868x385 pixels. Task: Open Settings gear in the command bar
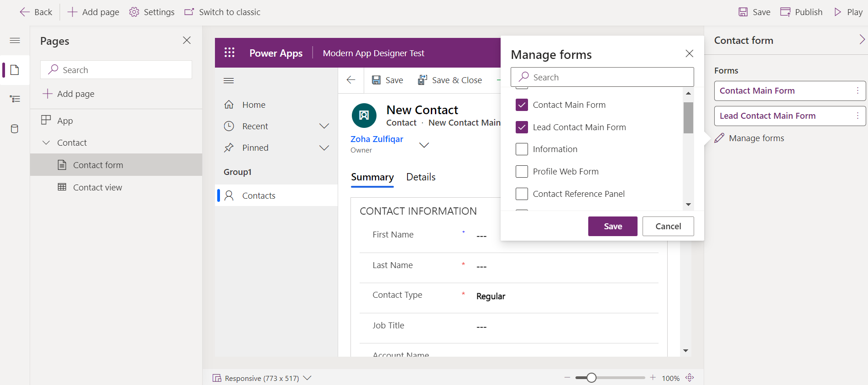coord(152,12)
